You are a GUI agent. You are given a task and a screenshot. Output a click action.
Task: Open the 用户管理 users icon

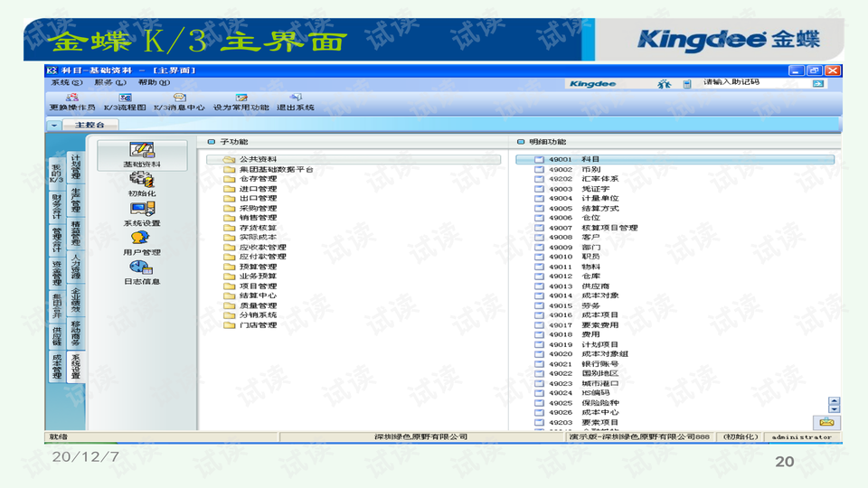pyautogui.click(x=140, y=239)
